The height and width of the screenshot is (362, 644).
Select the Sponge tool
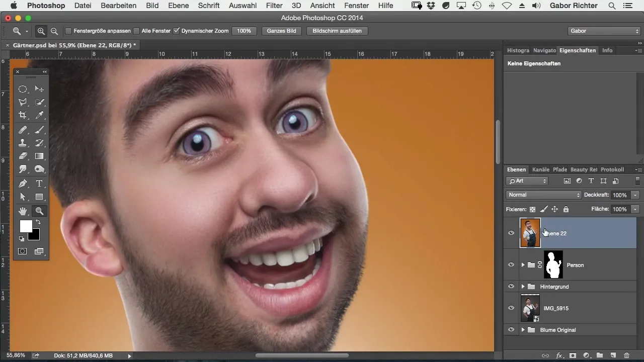pyautogui.click(x=39, y=169)
